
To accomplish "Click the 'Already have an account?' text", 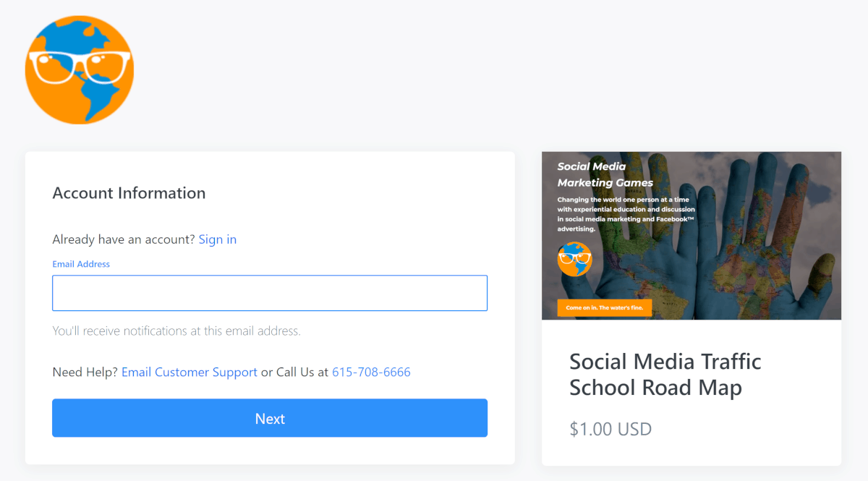I will click(124, 239).
